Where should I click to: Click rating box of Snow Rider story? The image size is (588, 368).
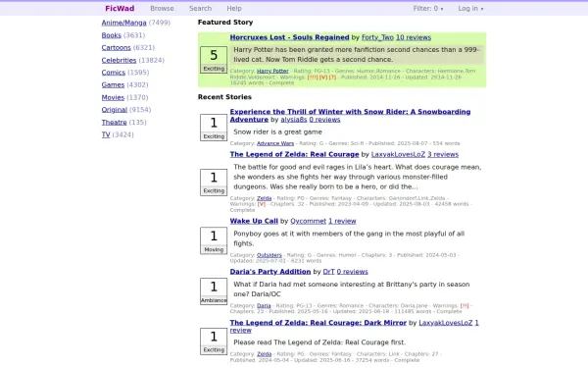tap(214, 128)
